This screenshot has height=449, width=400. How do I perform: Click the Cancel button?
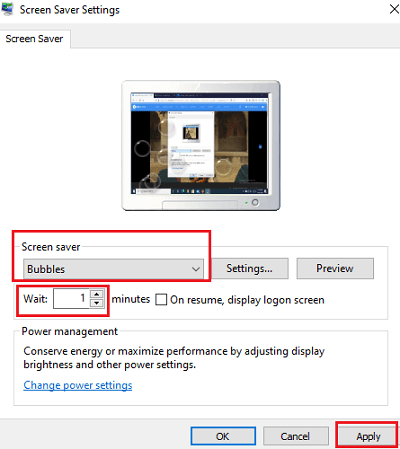[295, 436]
